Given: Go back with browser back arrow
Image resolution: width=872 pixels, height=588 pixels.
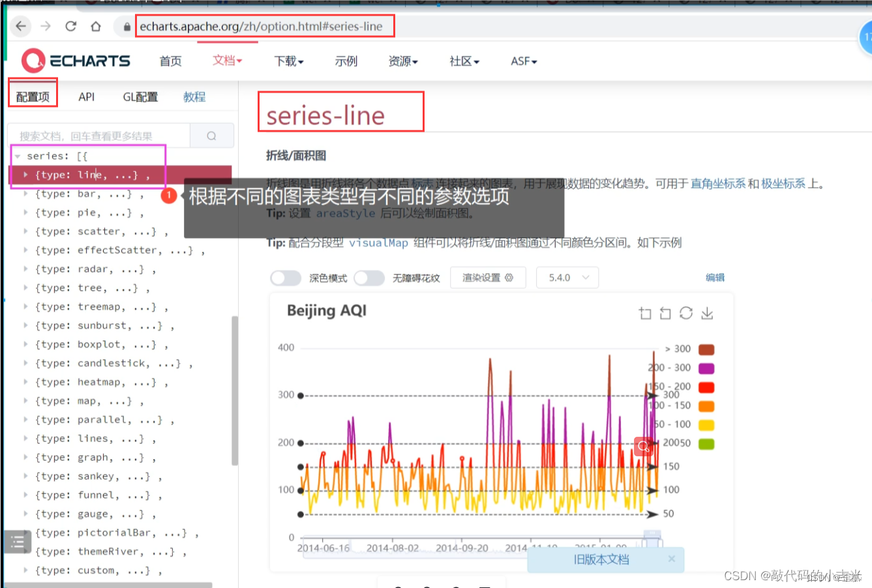Looking at the screenshot, I should [21, 26].
